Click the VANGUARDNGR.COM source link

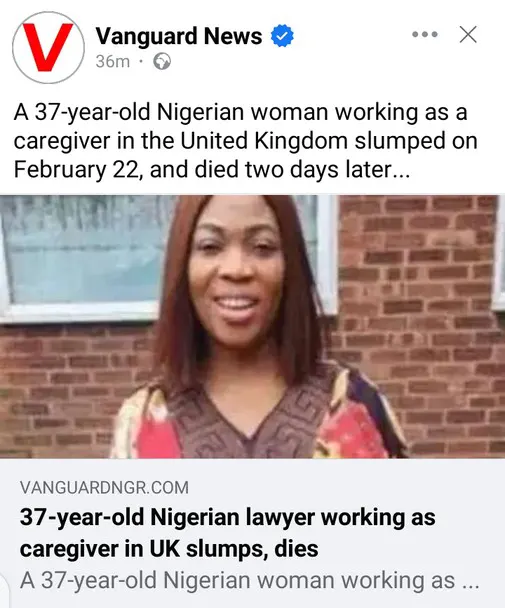[104, 487]
